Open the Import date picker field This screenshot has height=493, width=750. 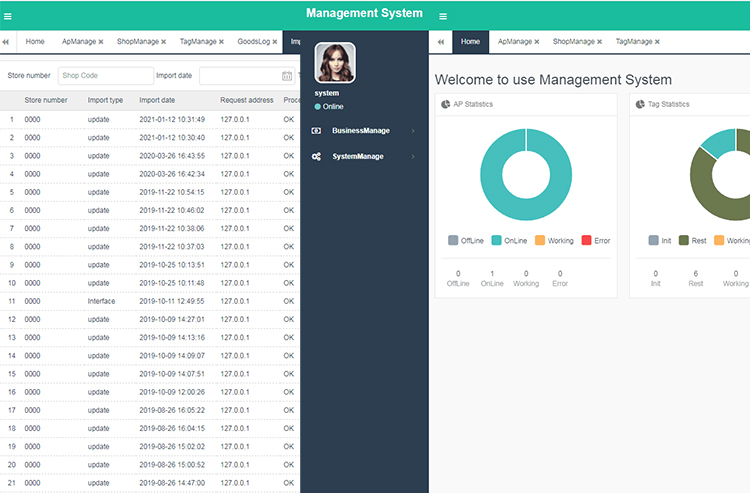click(240, 76)
